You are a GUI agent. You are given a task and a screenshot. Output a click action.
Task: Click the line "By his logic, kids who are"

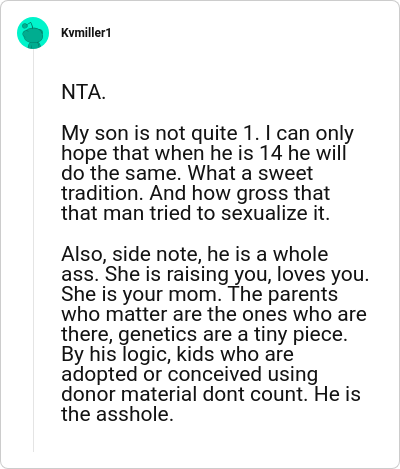tap(177, 354)
